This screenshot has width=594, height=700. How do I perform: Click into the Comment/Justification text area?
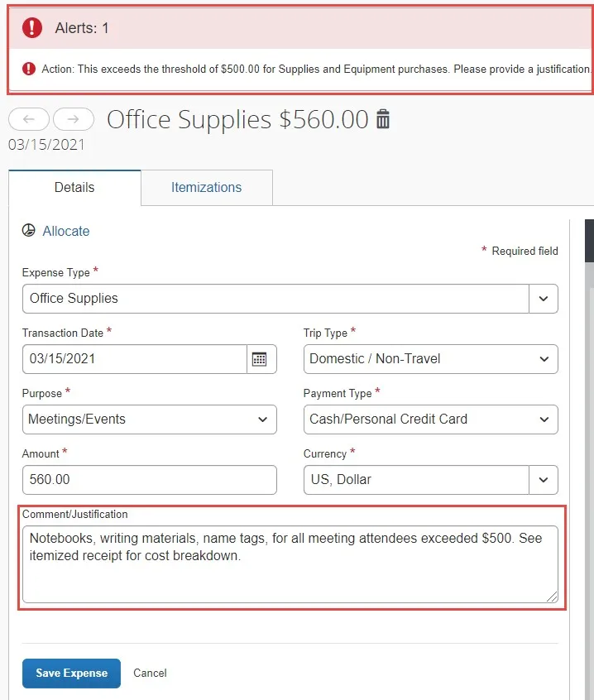(290, 564)
